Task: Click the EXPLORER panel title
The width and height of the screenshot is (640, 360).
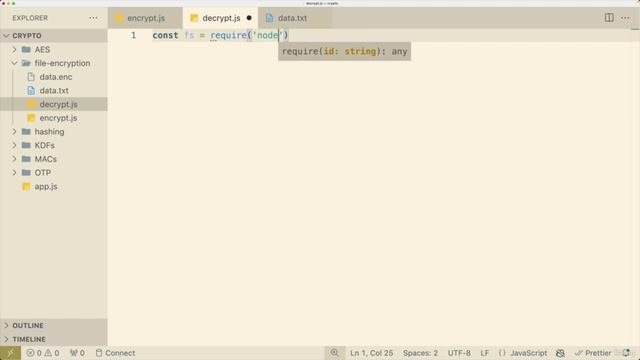Action: [x=30, y=18]
